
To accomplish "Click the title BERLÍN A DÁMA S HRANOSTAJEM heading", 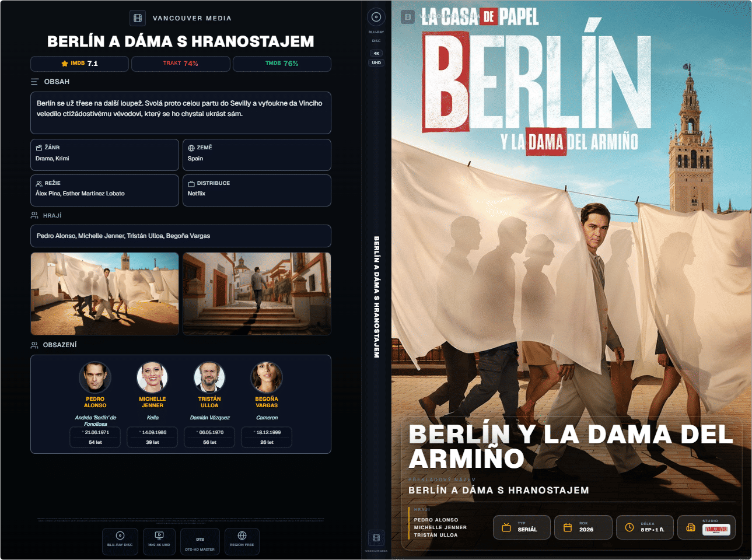I will 181,41.
